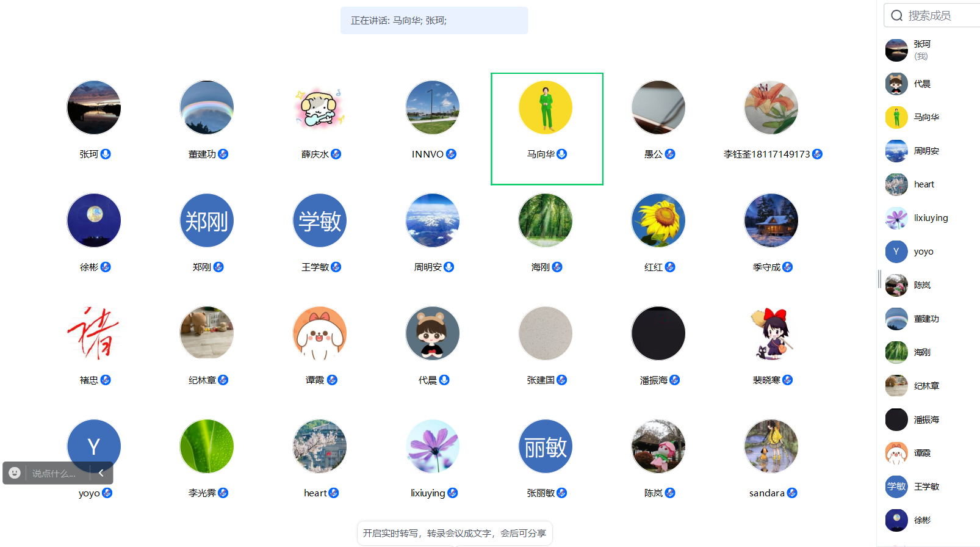Click the microphone icon next to 马向华

click(x=562, y=154)
